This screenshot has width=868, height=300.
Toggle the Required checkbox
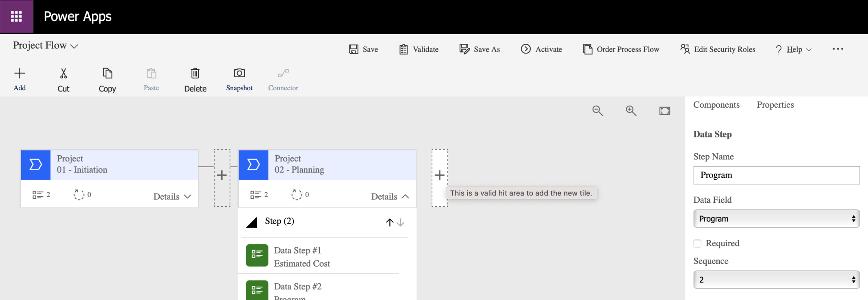[x=698, y=243]
